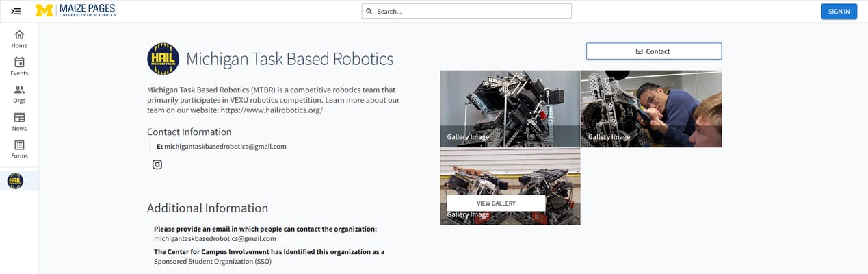Image resolution: width=868 pixels, height=274 pixels.
Task: Click the Contact button
Action: coord(654,51)
